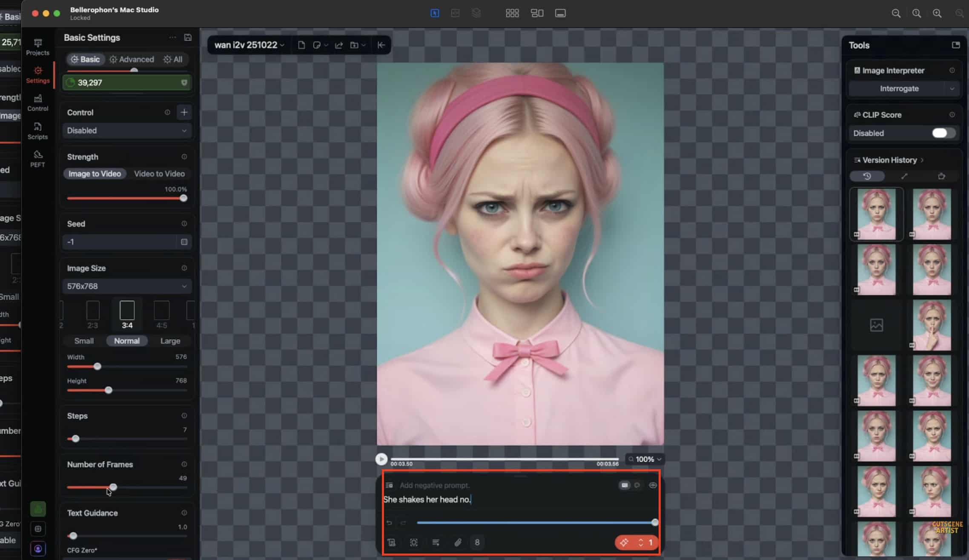Image resolution: width=969 pixels, height=560 pixels.
Task: Click the Strength slider handle
Action: (x=183, y=198)
